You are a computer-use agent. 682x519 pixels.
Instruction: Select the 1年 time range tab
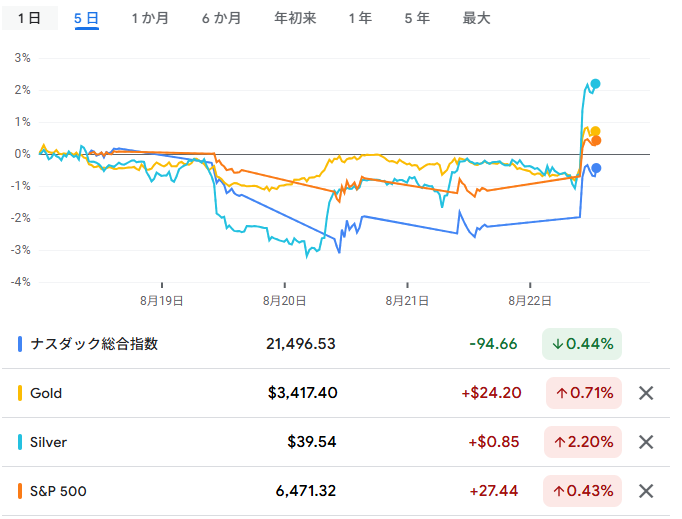pyautogui.click(x=360, y=18)
